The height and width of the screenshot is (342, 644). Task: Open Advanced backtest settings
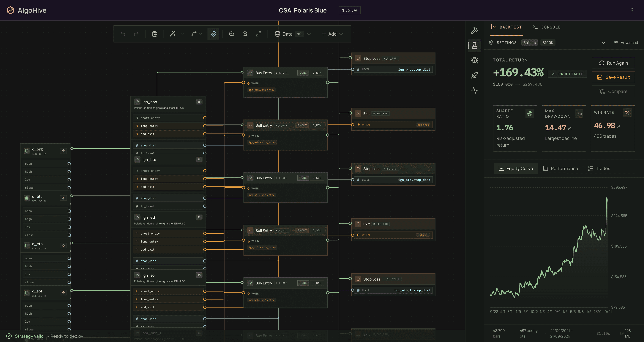coord(626,43)
